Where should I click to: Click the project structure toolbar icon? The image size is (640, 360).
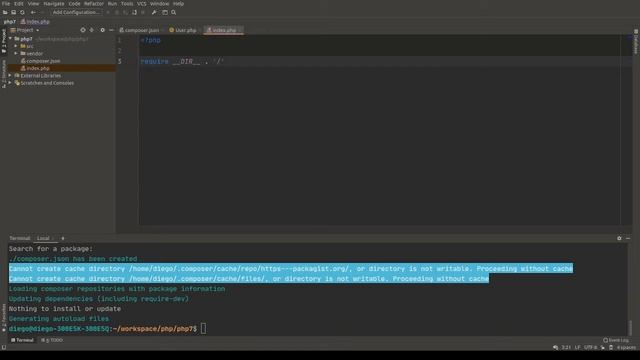[x=165, y=13]
